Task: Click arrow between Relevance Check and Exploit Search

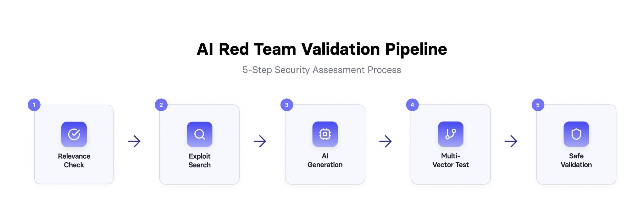Action: (x=134, y=141)
